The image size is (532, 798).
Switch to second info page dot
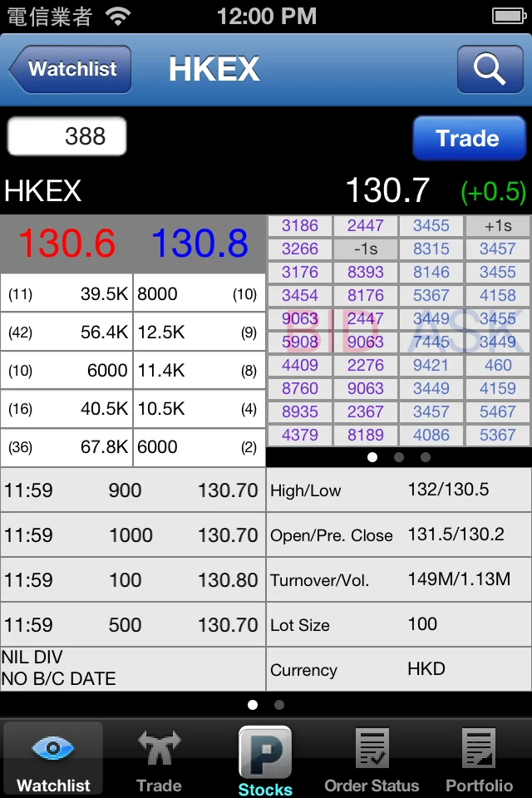[279, 705]
